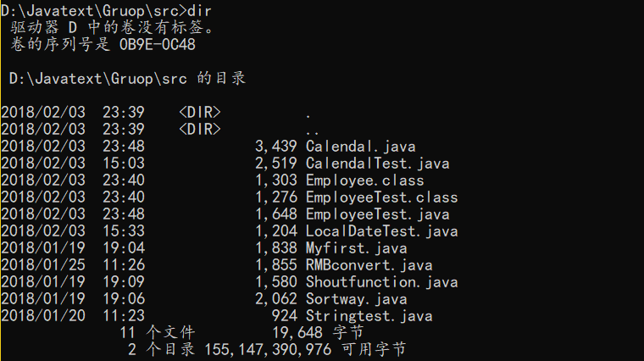Click the volume serial number 0B9E-0C48
The height and width of the screenshot is (361, 644).
point(158,44)
